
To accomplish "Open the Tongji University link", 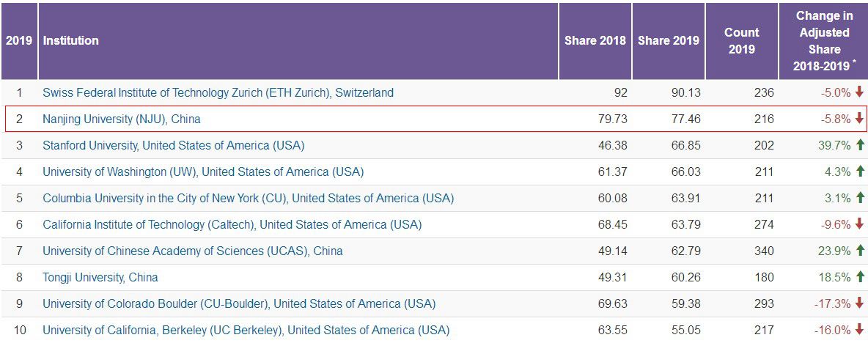I will [100, 277].
